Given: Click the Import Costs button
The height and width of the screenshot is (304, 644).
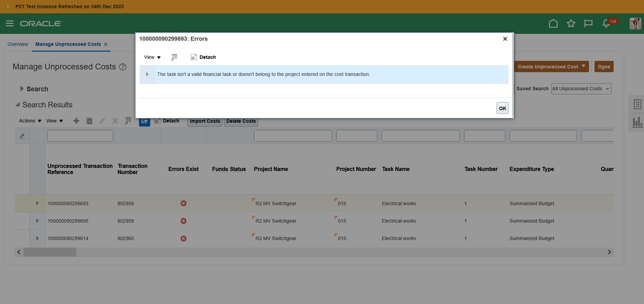Looking at the screenshot, I should 205,121.
